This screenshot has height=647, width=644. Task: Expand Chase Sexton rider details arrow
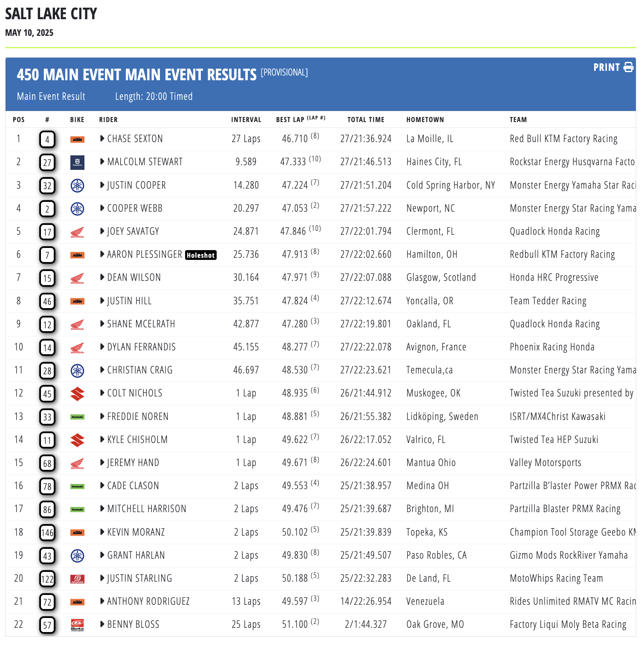point(102,138)
